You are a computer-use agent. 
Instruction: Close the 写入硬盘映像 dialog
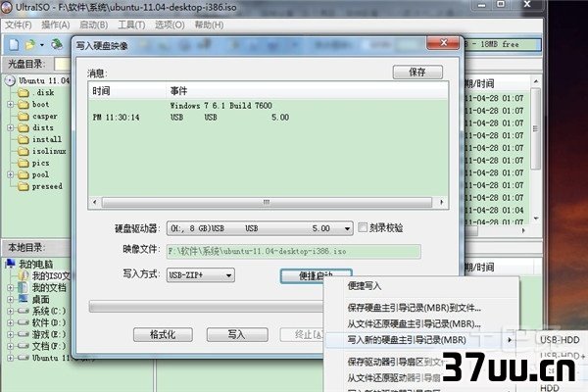coord(443,43)
